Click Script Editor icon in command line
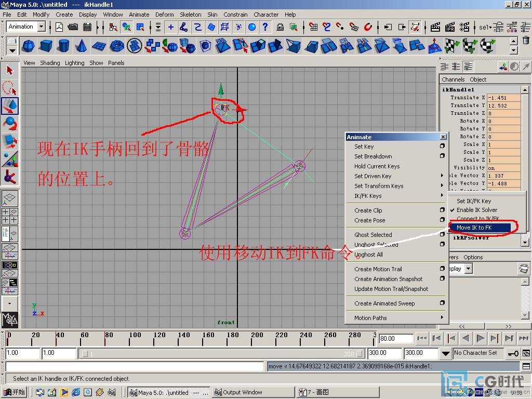The height and width of the screenshot is (399, 532). pyautogui.click(x=526, y=366)
